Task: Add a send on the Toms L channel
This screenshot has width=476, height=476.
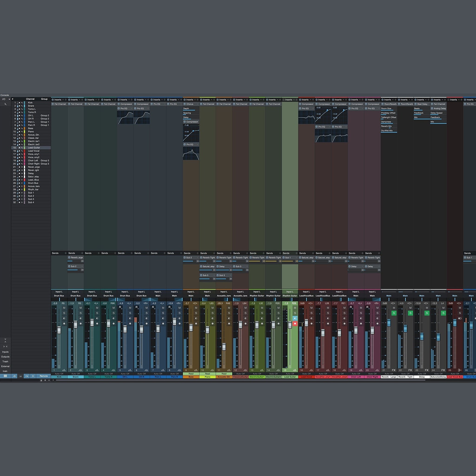Action: point(99,253)
